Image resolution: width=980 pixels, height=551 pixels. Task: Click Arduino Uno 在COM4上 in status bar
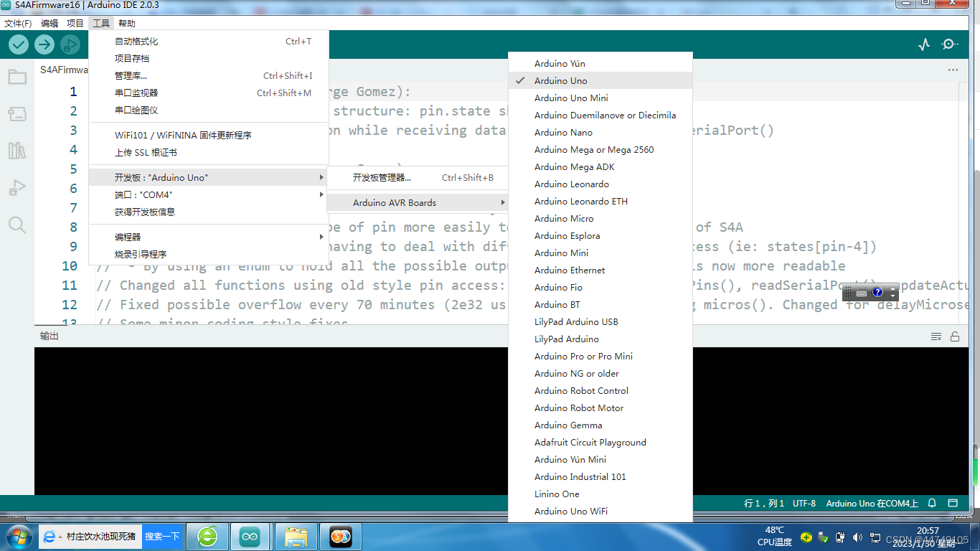(874, 504)
